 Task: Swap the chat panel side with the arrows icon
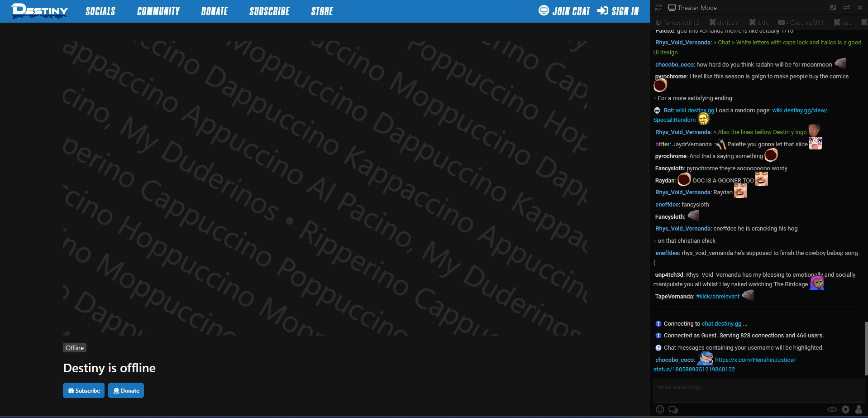click(847, 8)
